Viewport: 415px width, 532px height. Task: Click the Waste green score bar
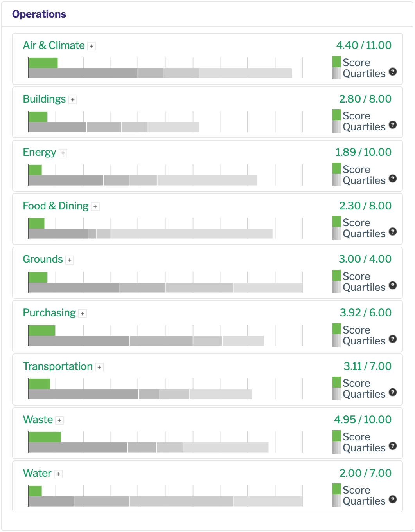pos(45,437)
